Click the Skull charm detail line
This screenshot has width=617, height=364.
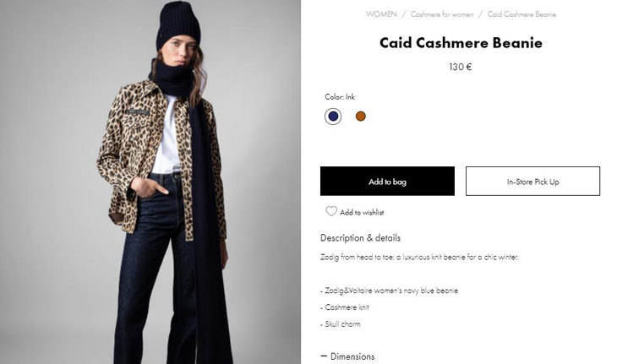(x=340, y=324)
